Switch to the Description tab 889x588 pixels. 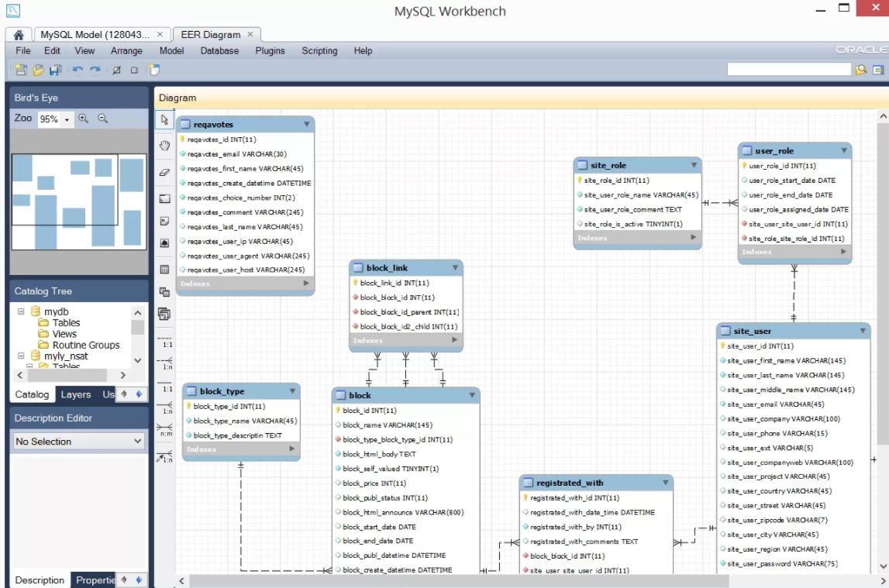click(40, 580)
